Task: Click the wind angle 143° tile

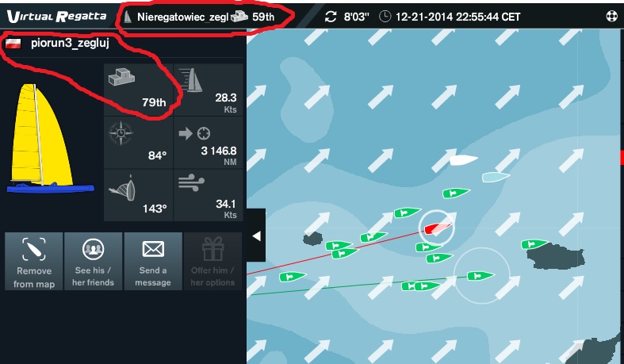Action: 138,195
